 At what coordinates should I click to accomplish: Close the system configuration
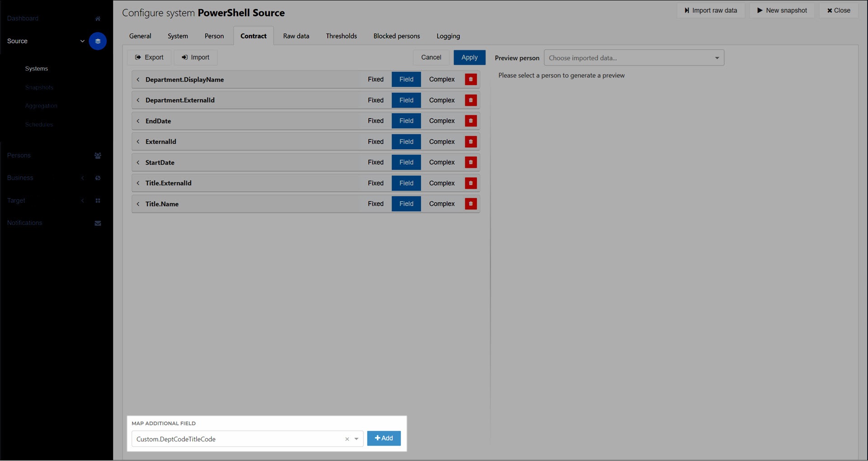[x=839, y=10]
